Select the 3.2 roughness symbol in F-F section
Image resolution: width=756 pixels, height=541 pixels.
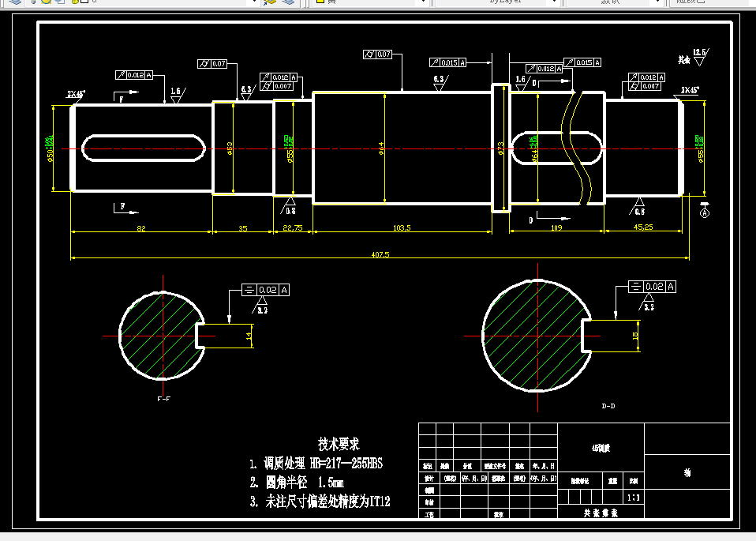coord(260,306)
